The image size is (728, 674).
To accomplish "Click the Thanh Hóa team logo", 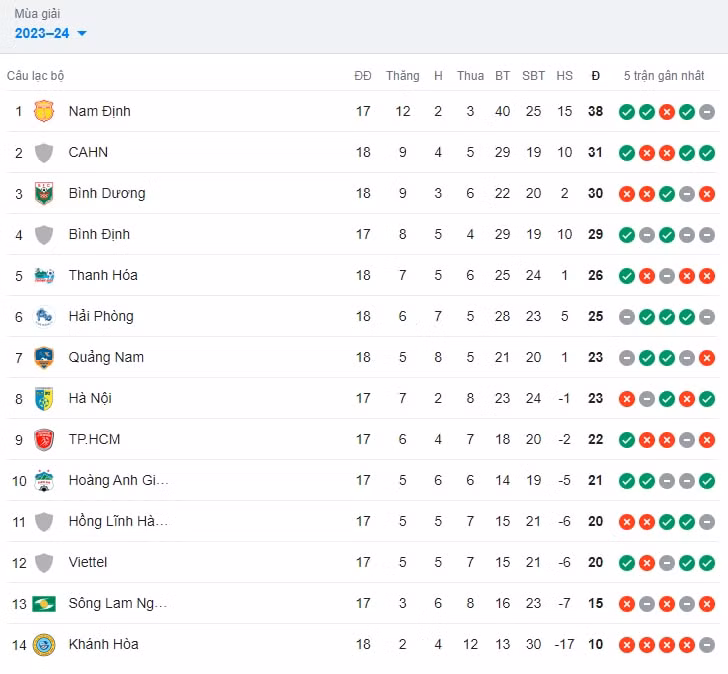I will point(44,275).
